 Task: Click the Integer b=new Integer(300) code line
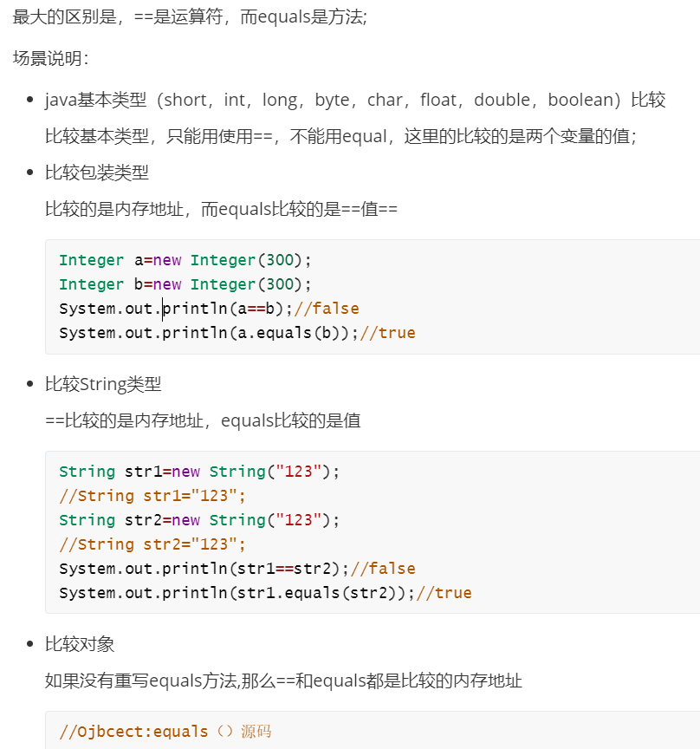coord(185,284)
